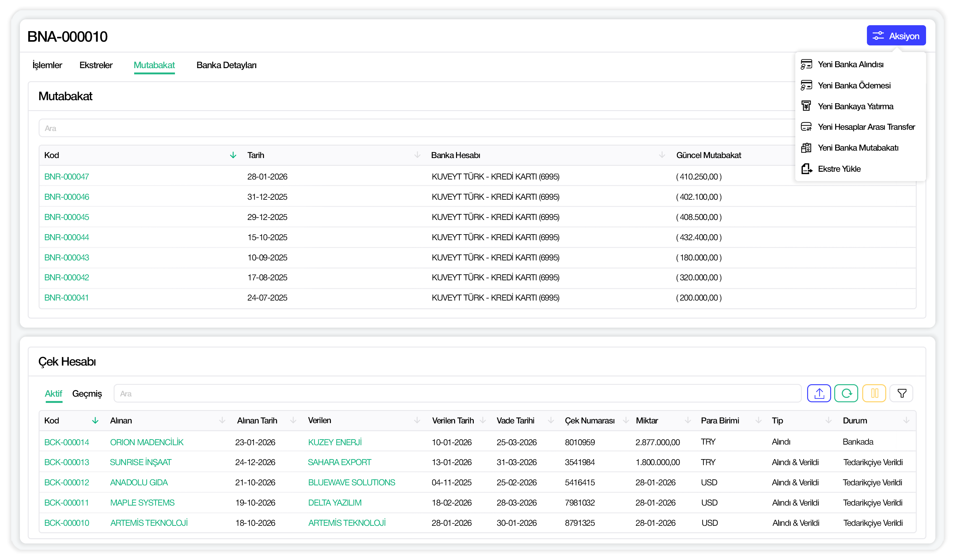This screenshot has width=955, height=560.
Task: Switch to Geçmiş checks tab
Action: point(87,393)
